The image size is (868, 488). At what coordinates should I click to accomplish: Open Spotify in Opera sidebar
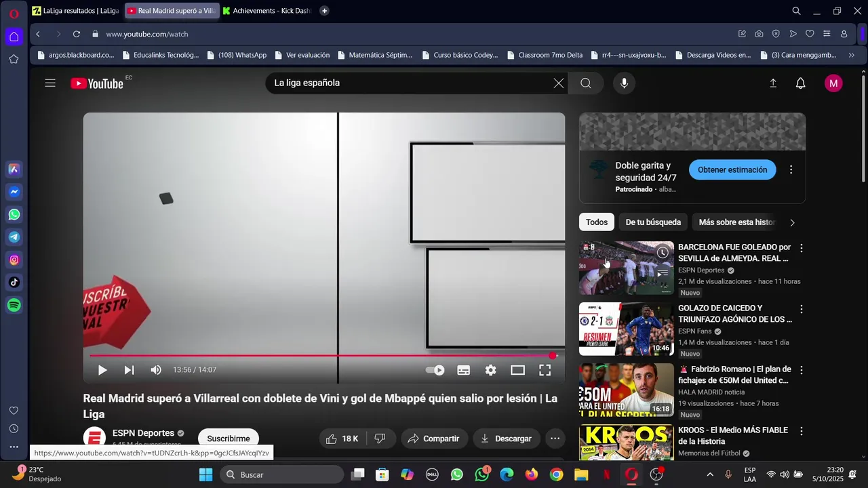click(x=14, y=306)
